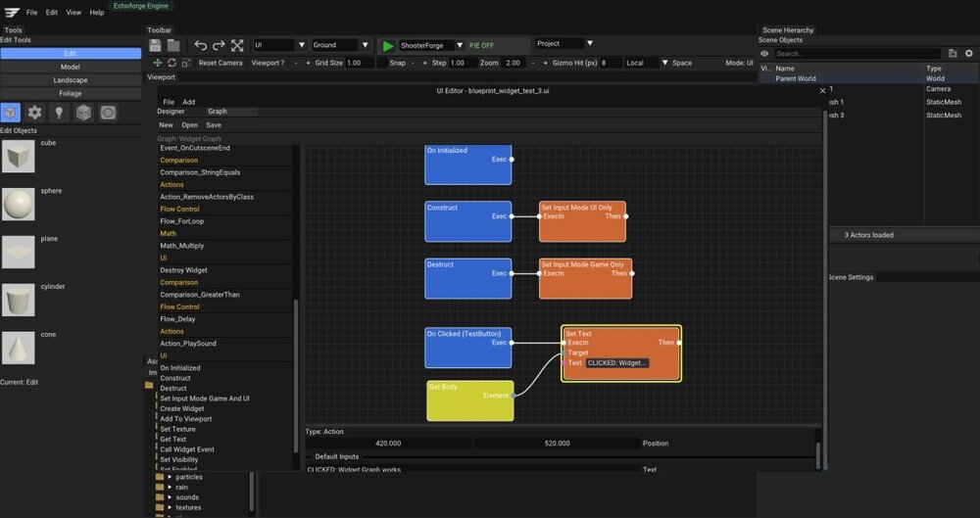The image size is (980, 518).
Task: Click the Viewport ? button
Action: (268, 63)
